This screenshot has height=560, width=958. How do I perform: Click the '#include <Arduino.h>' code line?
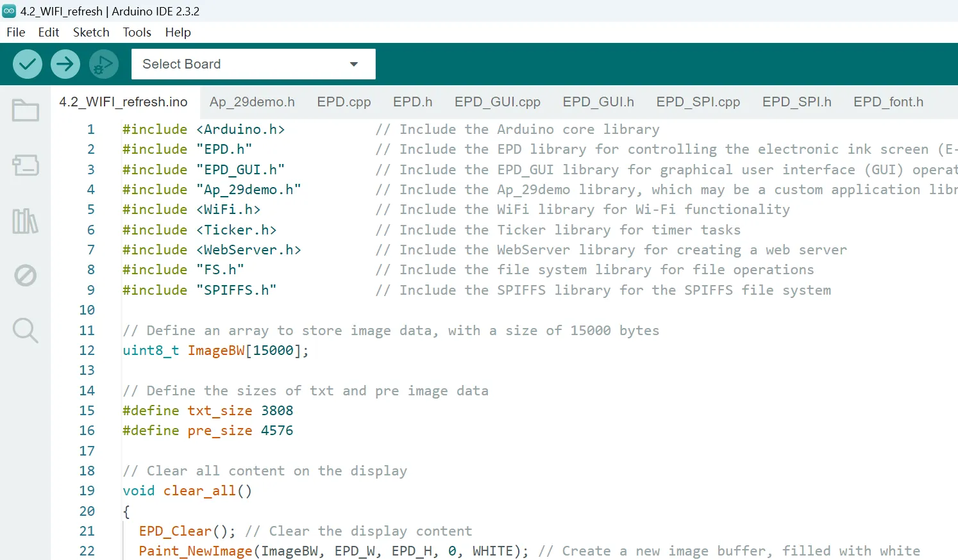[204, 129]
